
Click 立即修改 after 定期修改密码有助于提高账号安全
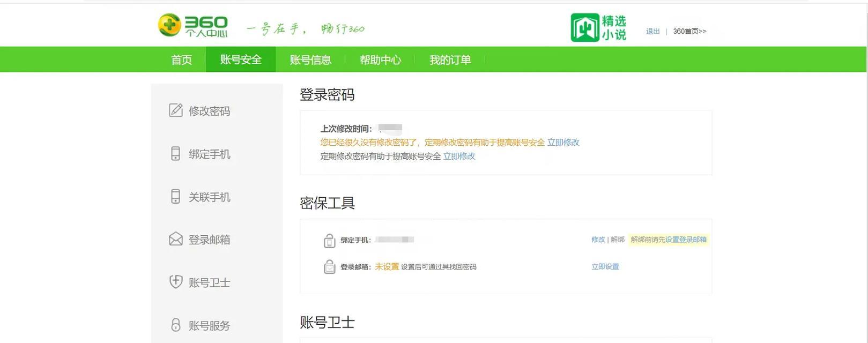459,156
